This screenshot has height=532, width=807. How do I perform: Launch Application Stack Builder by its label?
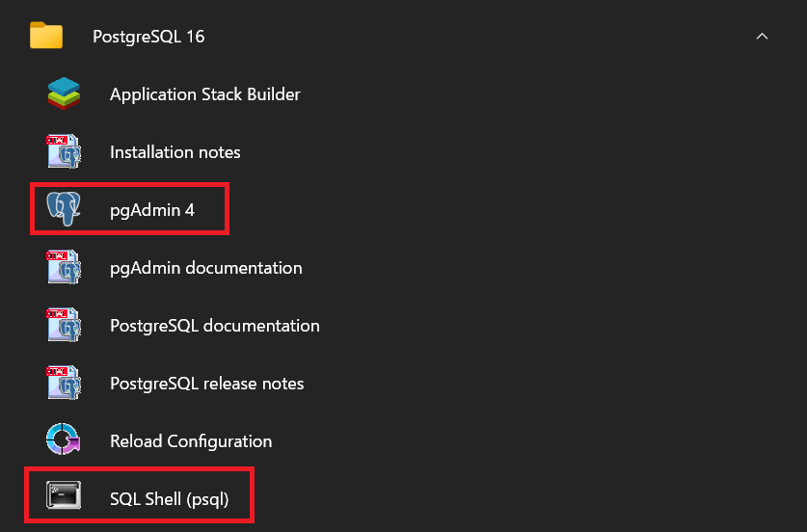pyautogui.click(x=204, y=94)
